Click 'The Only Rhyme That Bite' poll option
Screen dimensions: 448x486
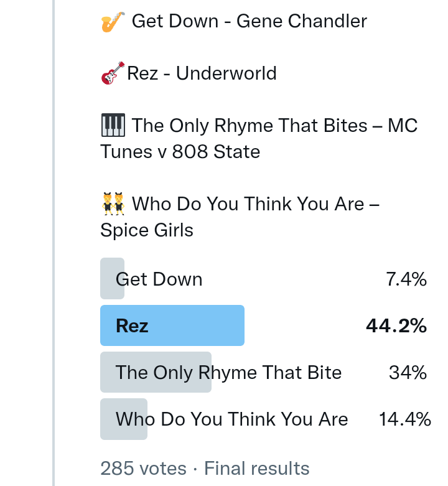coord(228,372)
